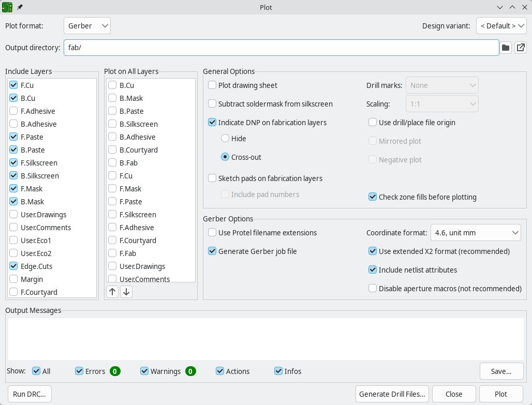
Task: Select the Hide radio button for DNP
Action: 225,139
